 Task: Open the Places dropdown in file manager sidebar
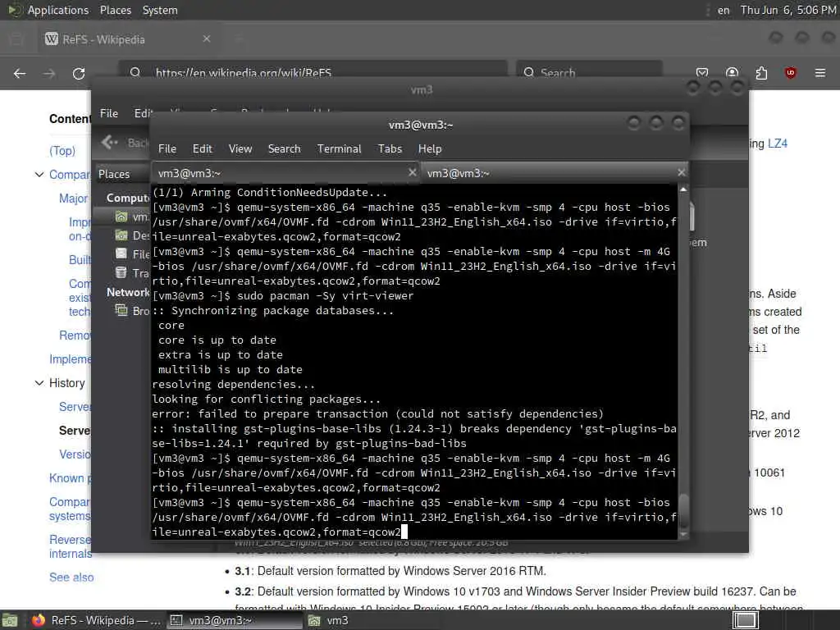[x=121, y=174]
